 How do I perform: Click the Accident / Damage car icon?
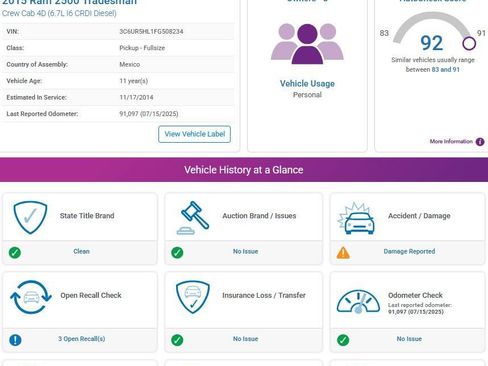[356, 218]
